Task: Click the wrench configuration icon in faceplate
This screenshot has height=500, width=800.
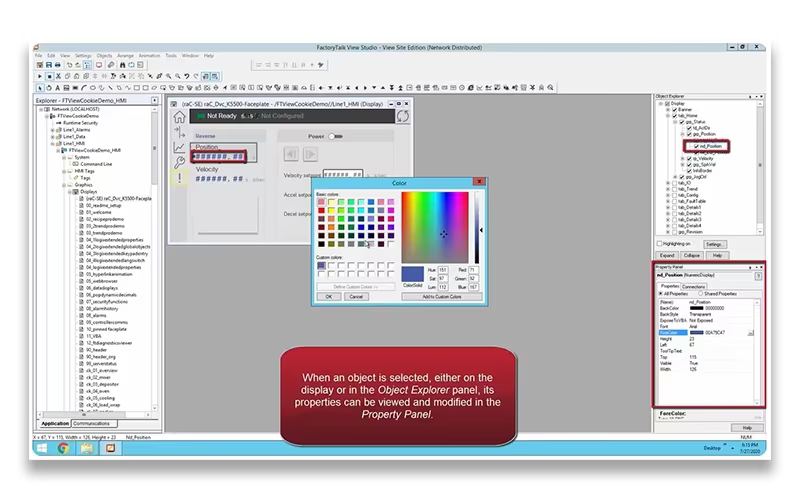Action: [x=179, y=163]
